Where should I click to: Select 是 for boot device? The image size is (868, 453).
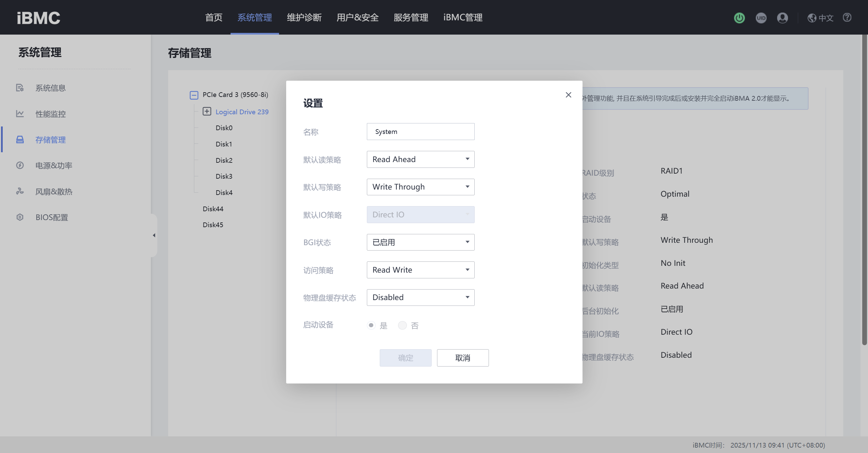tap(371, 326)
